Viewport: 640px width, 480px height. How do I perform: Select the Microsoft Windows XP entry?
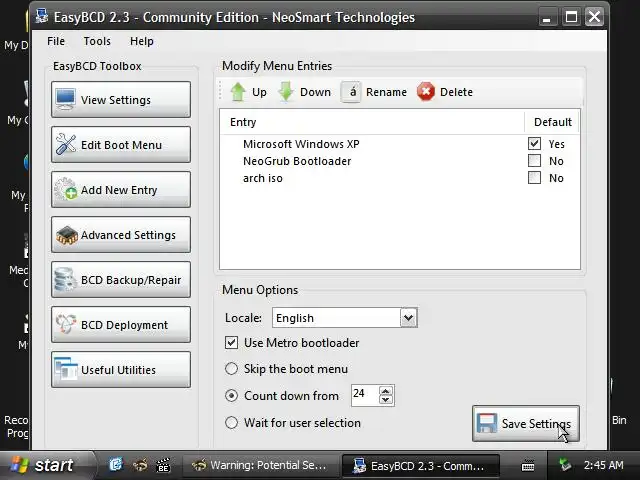coord(301,144)
